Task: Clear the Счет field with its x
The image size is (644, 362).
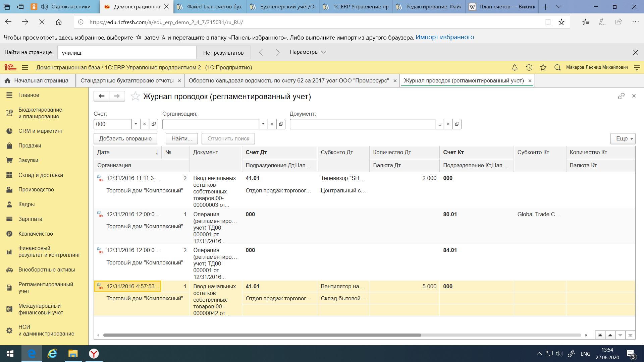Action: click(x=145, y=124)
